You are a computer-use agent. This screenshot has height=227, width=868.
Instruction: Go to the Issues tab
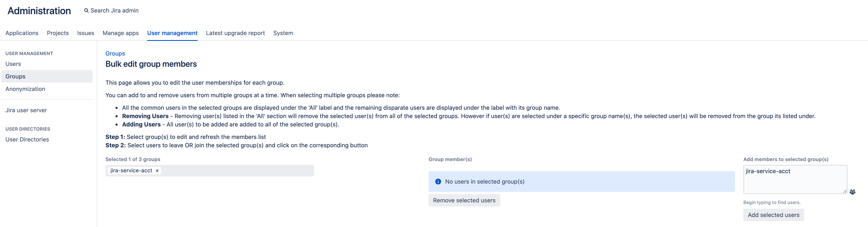[86, 33]
